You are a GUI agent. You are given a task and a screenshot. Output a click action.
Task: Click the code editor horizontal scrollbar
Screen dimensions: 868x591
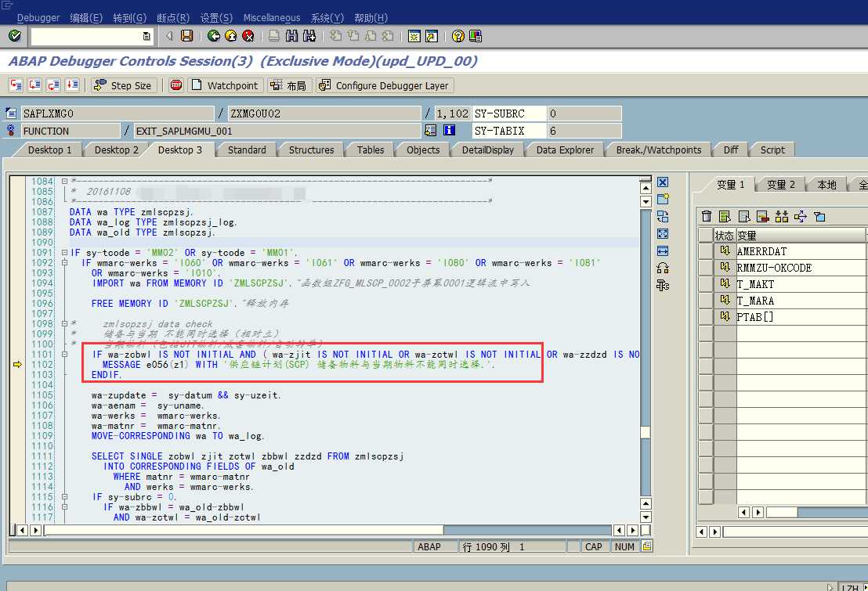pos(327,530)
